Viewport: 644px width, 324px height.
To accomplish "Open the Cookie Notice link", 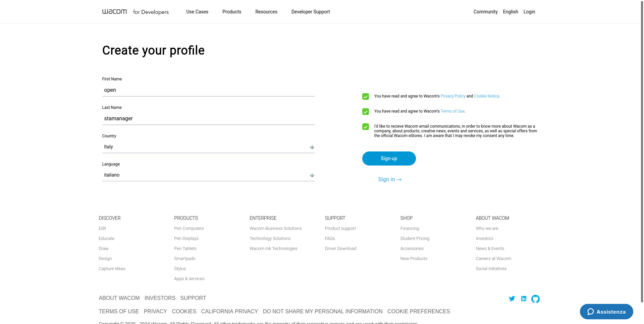I will point(486,96).
